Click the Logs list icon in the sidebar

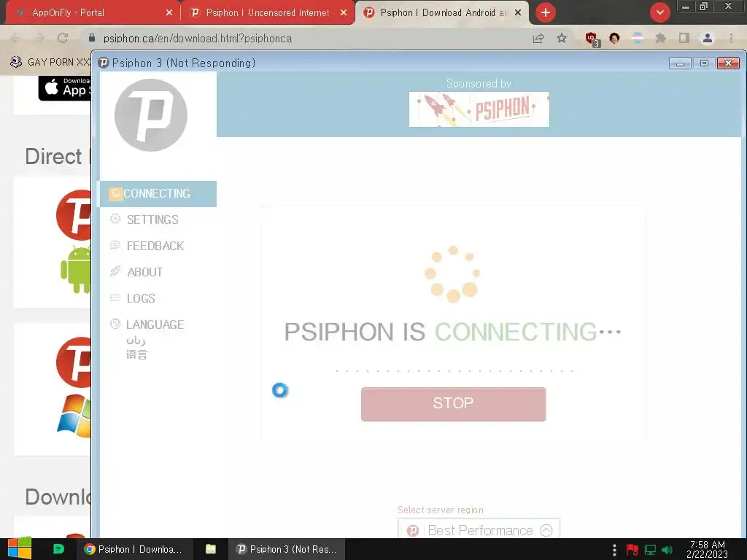(115, 297)
